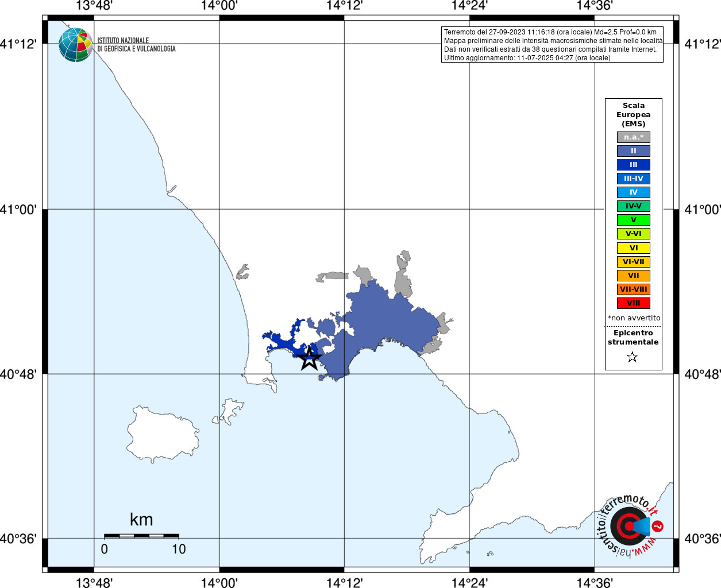Select the intensity III legend swatch
This screenshot has width=721, height=588.
pyautogui.click(x=634, y=165)
